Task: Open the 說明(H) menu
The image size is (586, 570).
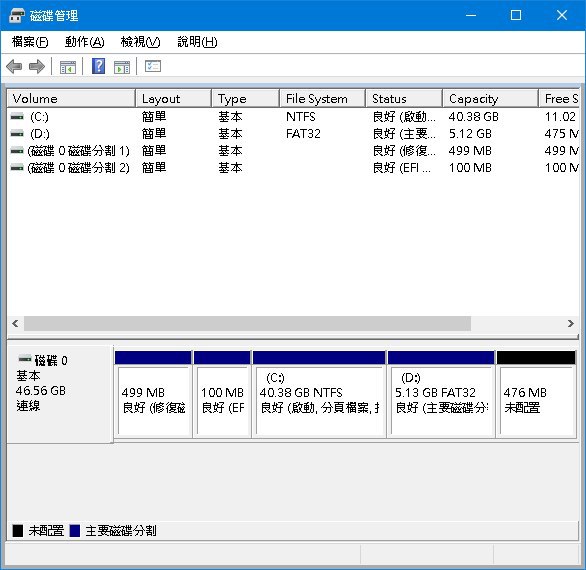Action: [197, 42]
